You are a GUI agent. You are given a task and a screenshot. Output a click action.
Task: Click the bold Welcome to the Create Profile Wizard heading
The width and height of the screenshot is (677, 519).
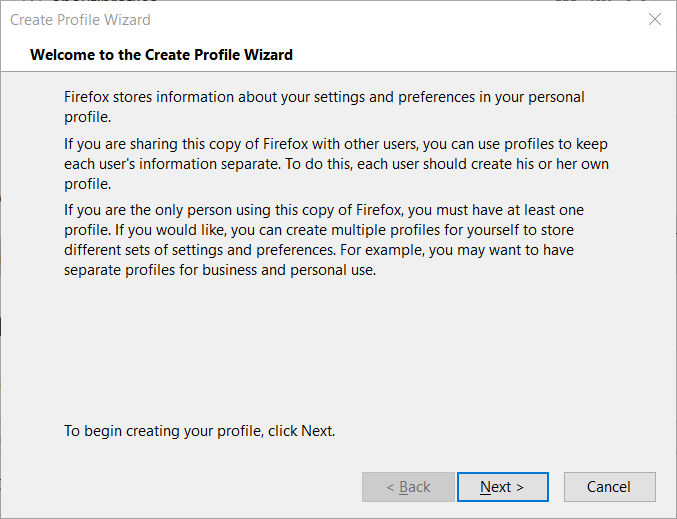[x=161, y=55]
